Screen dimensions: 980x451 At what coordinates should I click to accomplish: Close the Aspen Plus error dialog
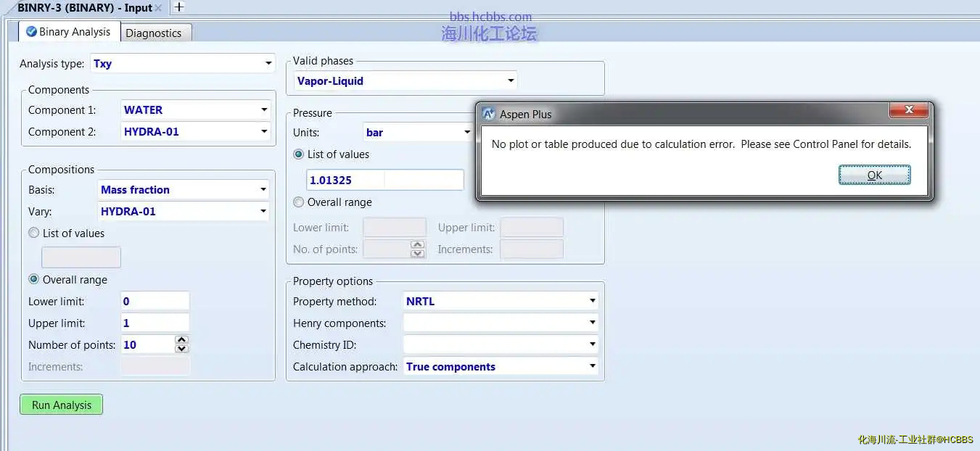coord(909,110)
